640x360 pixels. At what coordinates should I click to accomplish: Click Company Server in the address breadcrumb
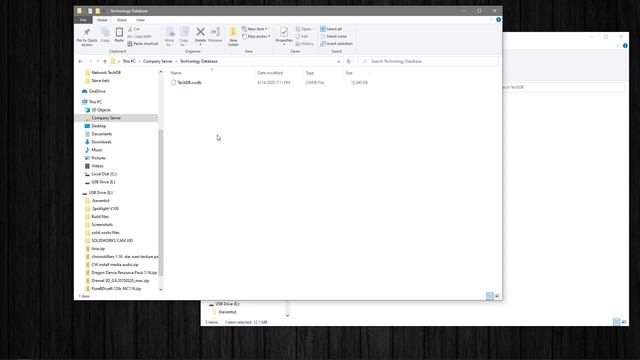pyautogui.click(x=158, y=61)
